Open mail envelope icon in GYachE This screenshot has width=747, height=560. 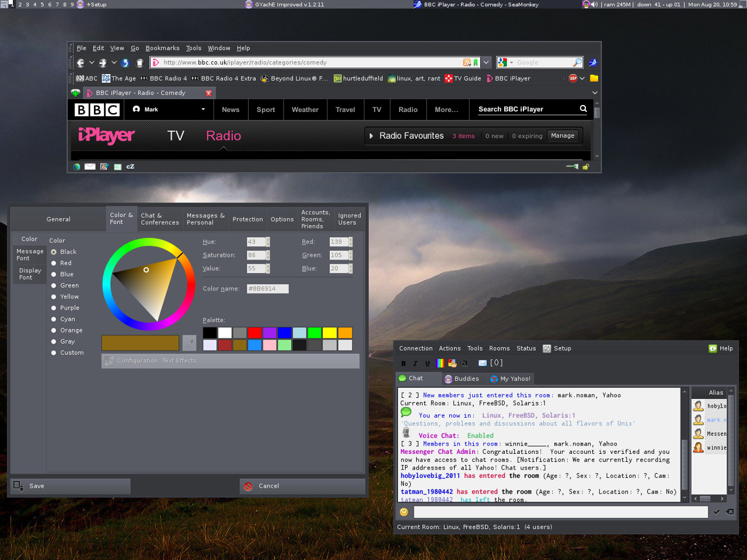tap(483, 363)
